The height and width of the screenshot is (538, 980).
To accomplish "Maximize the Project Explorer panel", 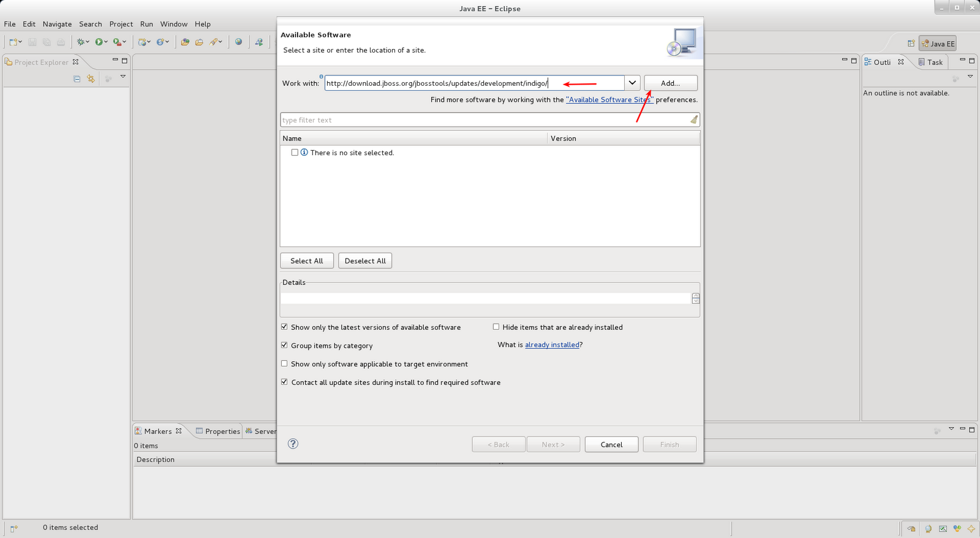I will (124, 61).
